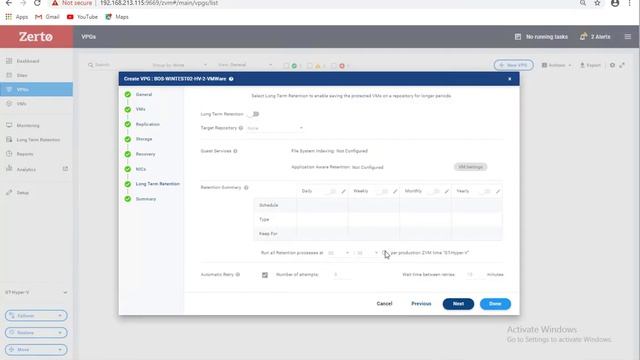Open the Long Term Retention sidebar icon
Screen dimensions: 640x360
[9, 140]
